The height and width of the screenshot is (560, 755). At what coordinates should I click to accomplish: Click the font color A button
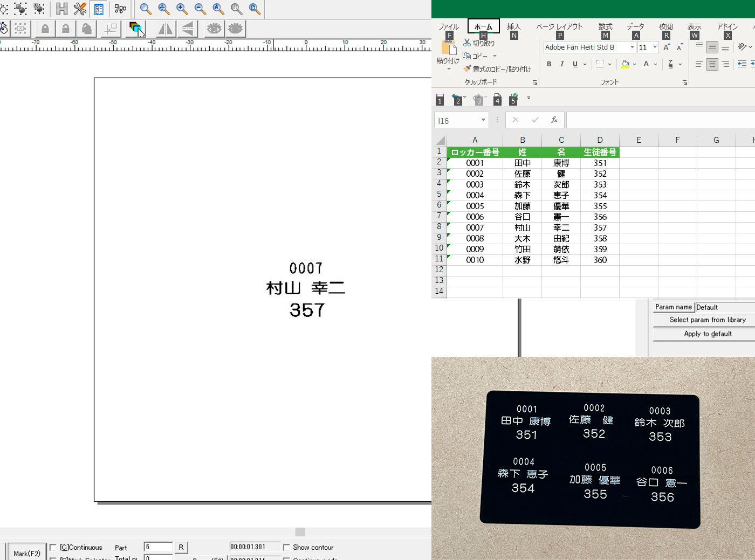click(646, 64)
